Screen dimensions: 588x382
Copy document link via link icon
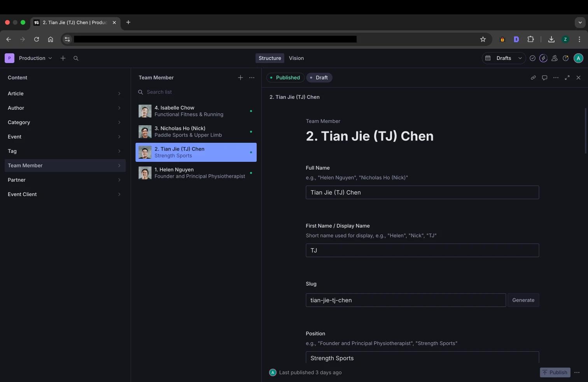tap(533, 77)
